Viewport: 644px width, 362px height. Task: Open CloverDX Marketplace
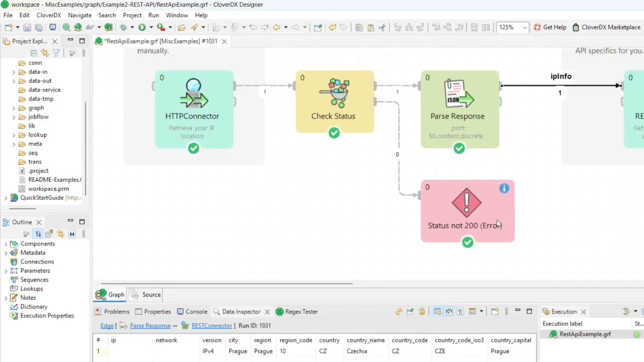606,27
